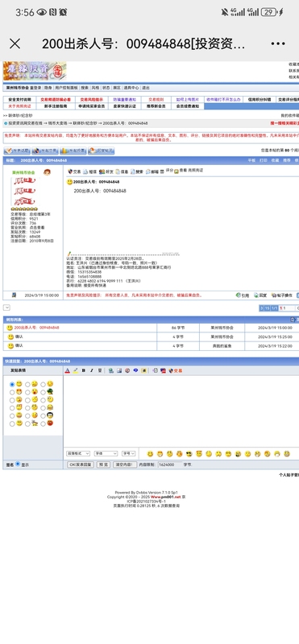
Task: Open the 会员续费通知 link
Action: pos(188,106)
